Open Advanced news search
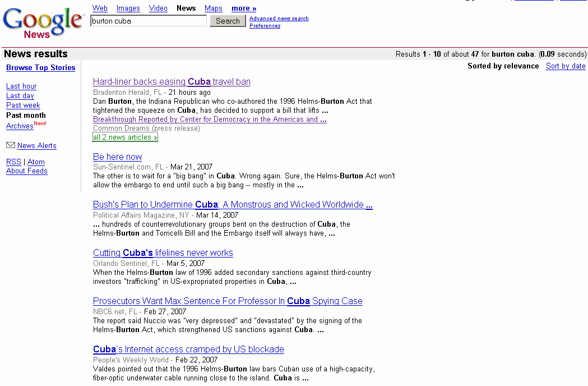 [x=279, y=19]
